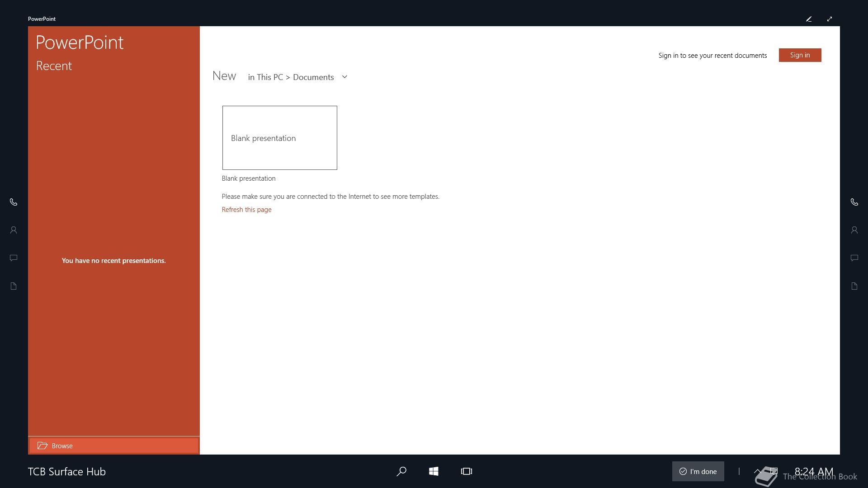
Task: Open Search with the magnifier icon
Action: (x=401, y=471)
